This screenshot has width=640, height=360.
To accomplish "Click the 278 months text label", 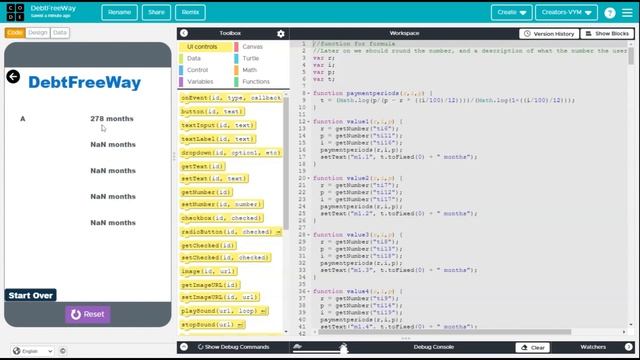I will pyautogui.click(x=112, y=119).
